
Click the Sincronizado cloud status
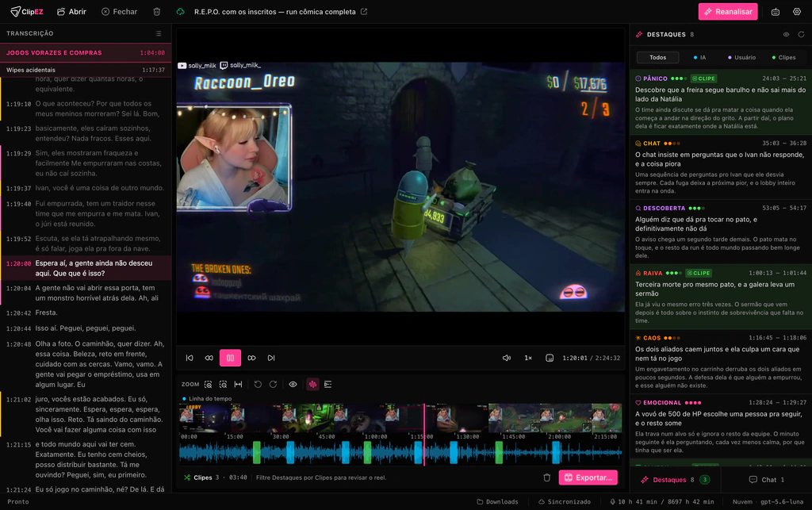click(x=565, y=502)
